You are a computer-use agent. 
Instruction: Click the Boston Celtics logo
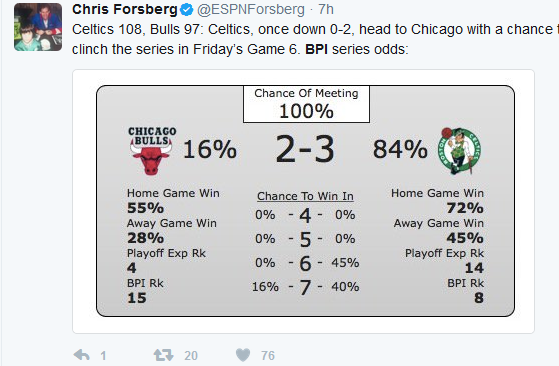click(460, 151)
